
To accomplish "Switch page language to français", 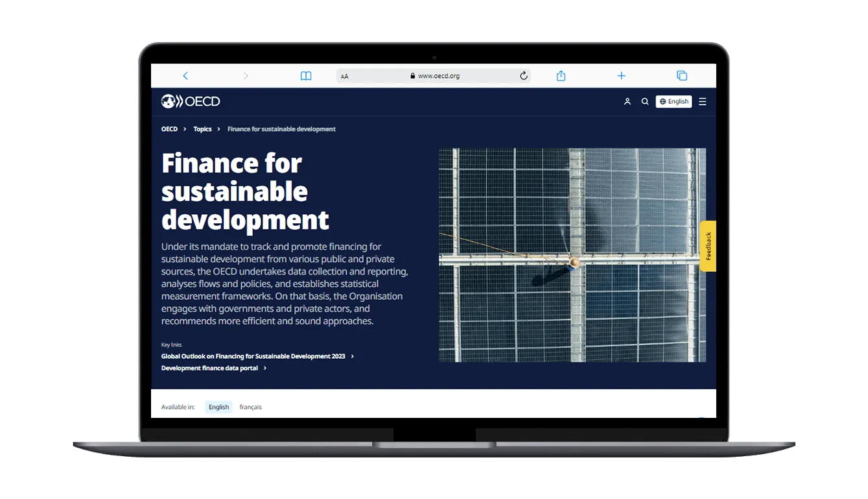I will click(250, 407).
